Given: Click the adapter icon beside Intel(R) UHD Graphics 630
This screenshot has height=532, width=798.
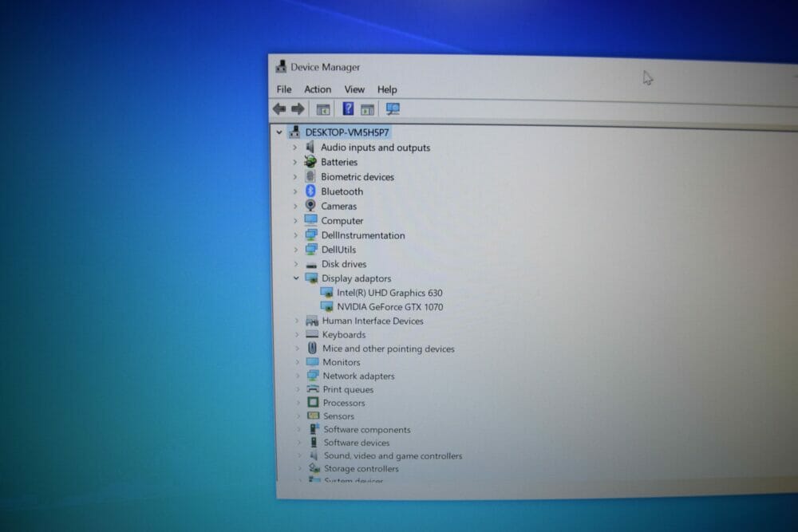Looking at the screenshot, I should [326, 293].
